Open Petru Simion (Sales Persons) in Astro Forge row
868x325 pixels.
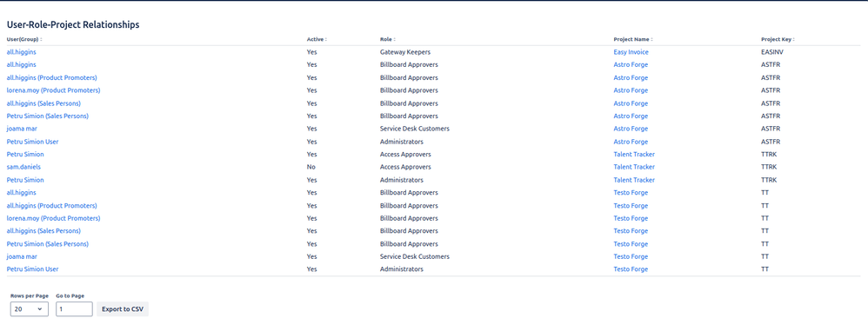pyautogui.click(x=48, y=116)
